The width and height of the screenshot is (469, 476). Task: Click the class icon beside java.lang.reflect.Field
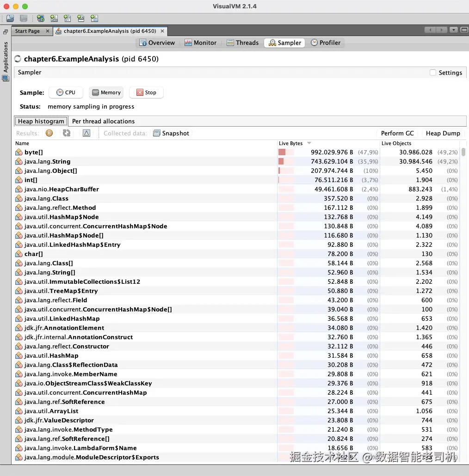pyautogui.click(x=19, y=300)
